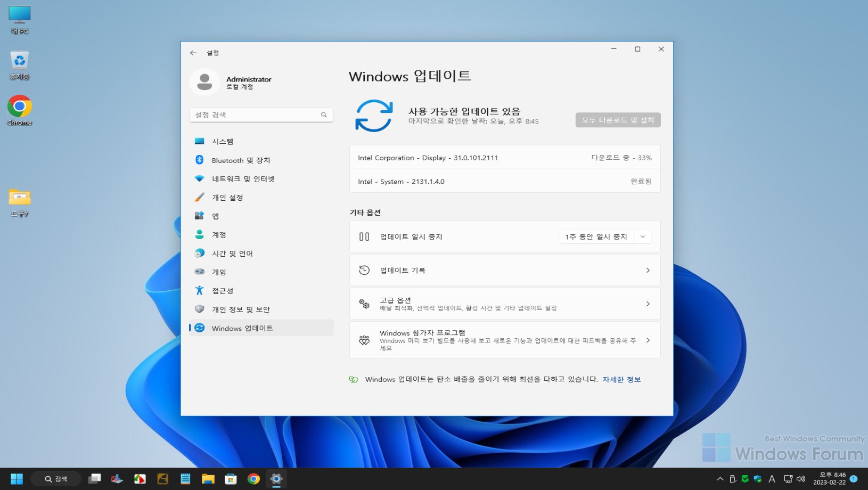Click the Insider program hearts icon
The height and width of the screenshot is (490, 868).
tap(364, 340)
